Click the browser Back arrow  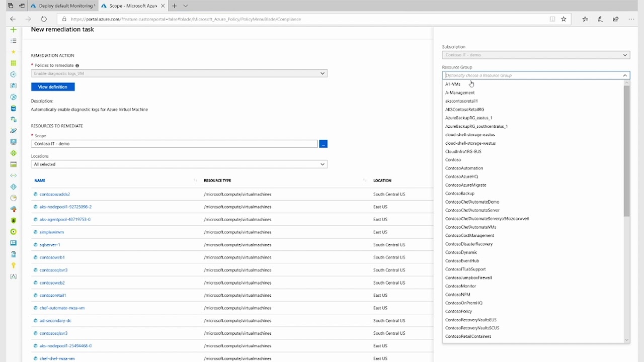[13, 19]
